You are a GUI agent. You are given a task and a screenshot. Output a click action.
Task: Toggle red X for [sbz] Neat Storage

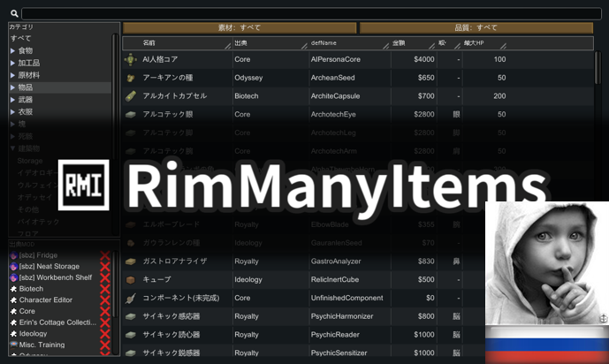(105, 267)
